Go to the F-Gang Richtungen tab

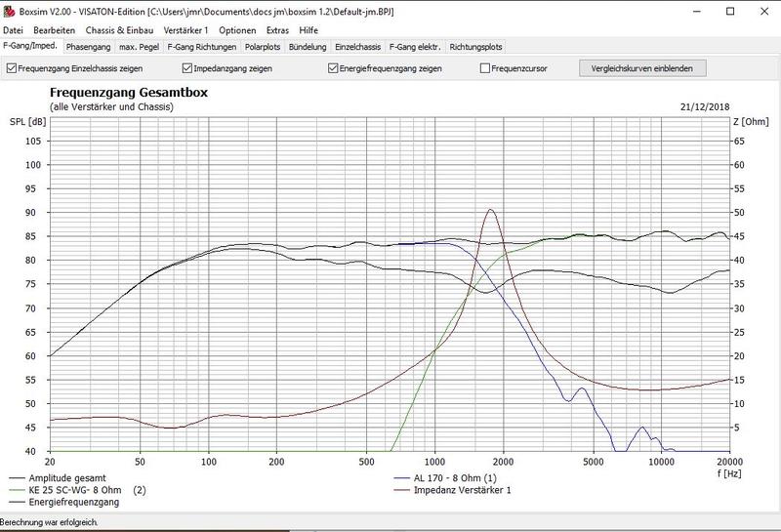(201, 46)
